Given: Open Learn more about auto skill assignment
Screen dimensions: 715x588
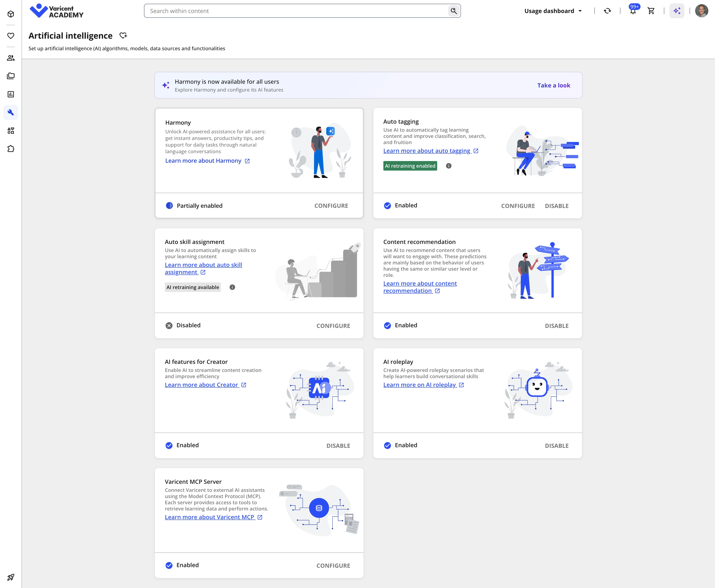Looking at the screenshot, I should 203,269.
